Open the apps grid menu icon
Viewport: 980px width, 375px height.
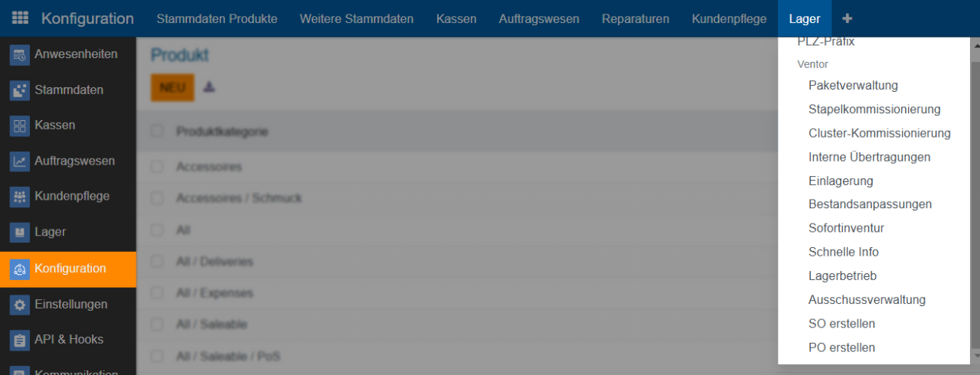(x=20, y=18)
